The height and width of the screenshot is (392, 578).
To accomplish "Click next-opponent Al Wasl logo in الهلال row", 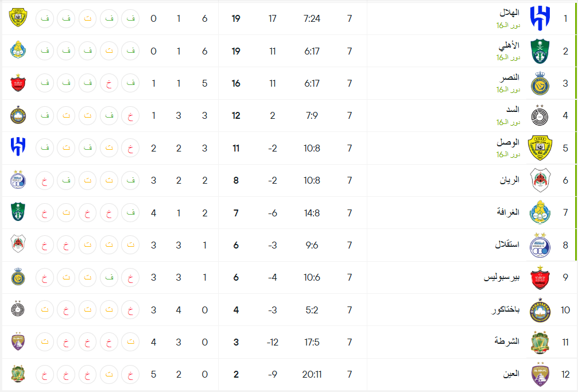I will (18, 18).
